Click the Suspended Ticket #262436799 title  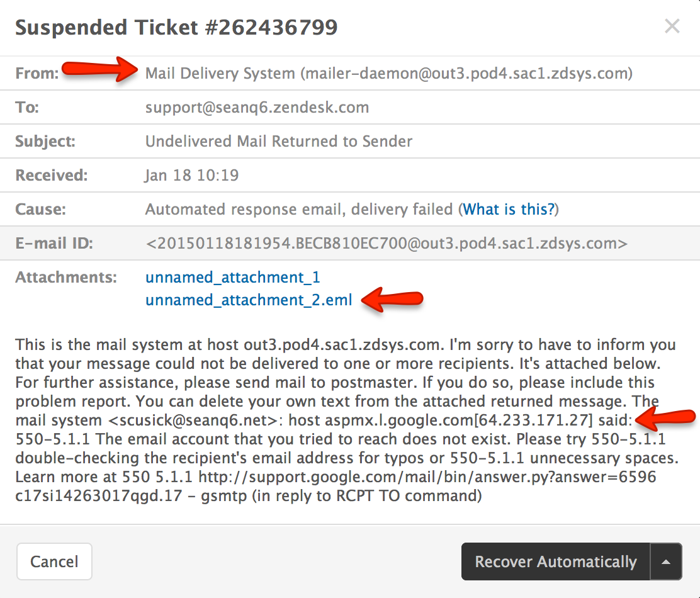point(176,27)
